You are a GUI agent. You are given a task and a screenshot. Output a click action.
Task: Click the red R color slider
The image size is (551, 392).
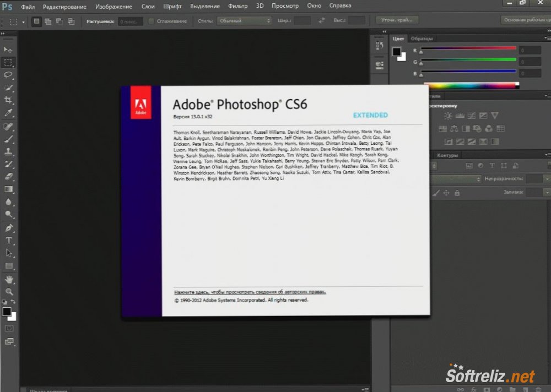click(x=468, y=48)
